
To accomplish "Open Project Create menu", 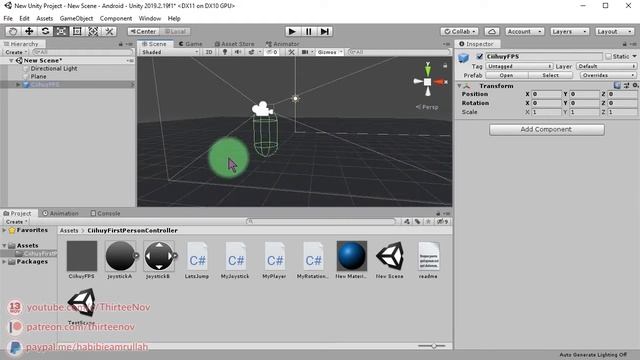I will click(16, 222).
